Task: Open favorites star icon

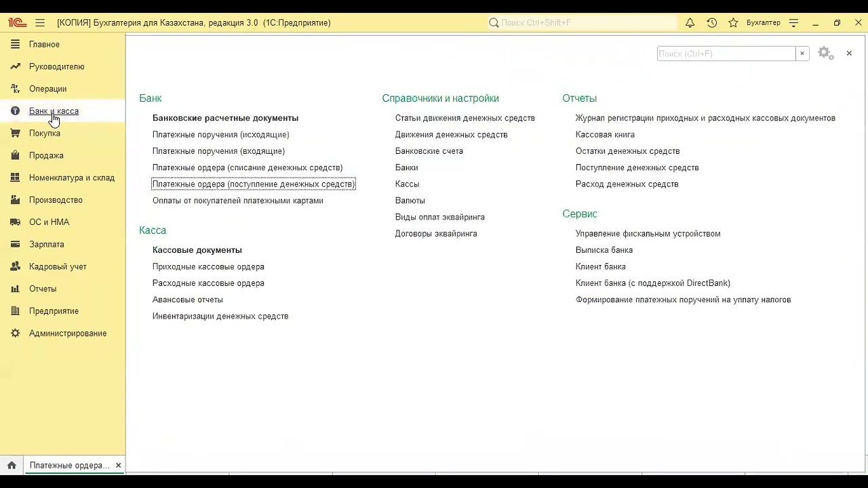Action: [733, 23]
